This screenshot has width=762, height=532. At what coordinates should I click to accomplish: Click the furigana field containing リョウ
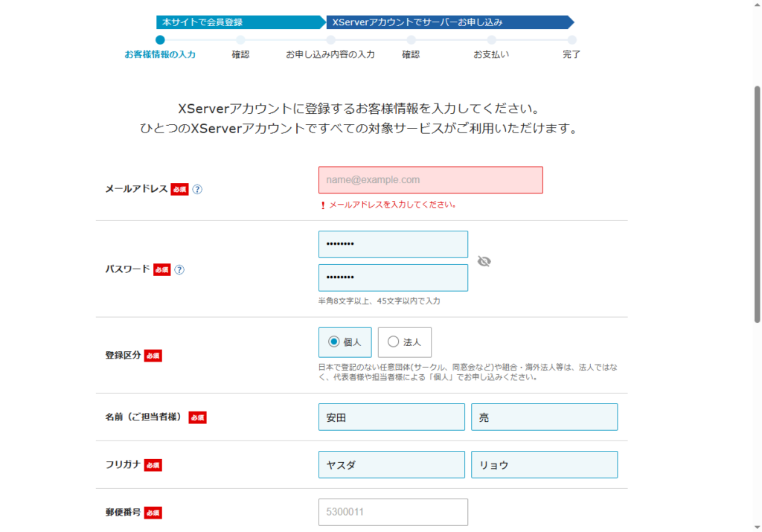(544, 464)
